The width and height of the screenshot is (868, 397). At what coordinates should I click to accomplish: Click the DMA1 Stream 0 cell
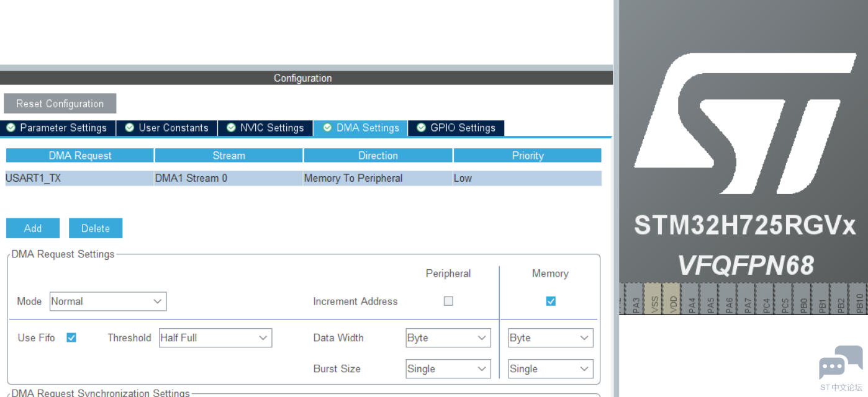tap(228, 178)
